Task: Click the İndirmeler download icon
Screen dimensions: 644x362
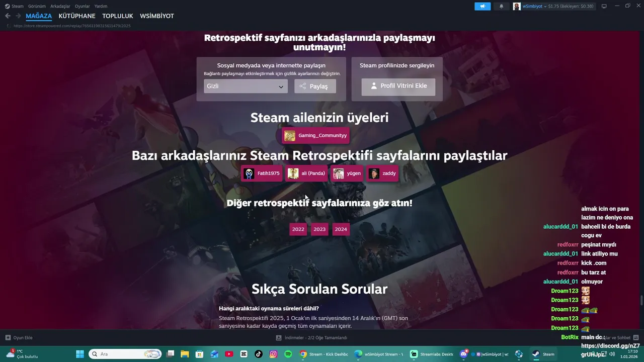Action: [279, 337]
